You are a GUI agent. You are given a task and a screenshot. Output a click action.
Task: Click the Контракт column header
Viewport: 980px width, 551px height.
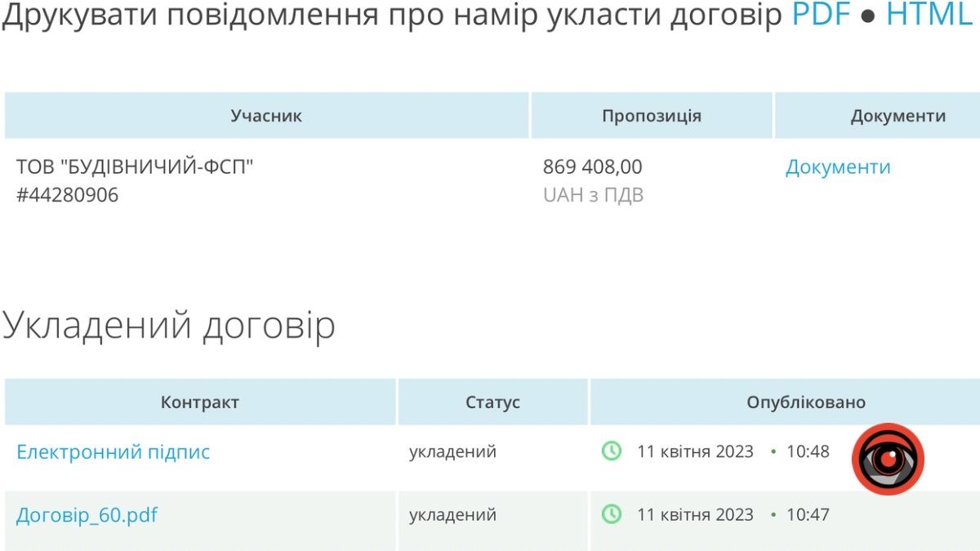coord(200,402)
